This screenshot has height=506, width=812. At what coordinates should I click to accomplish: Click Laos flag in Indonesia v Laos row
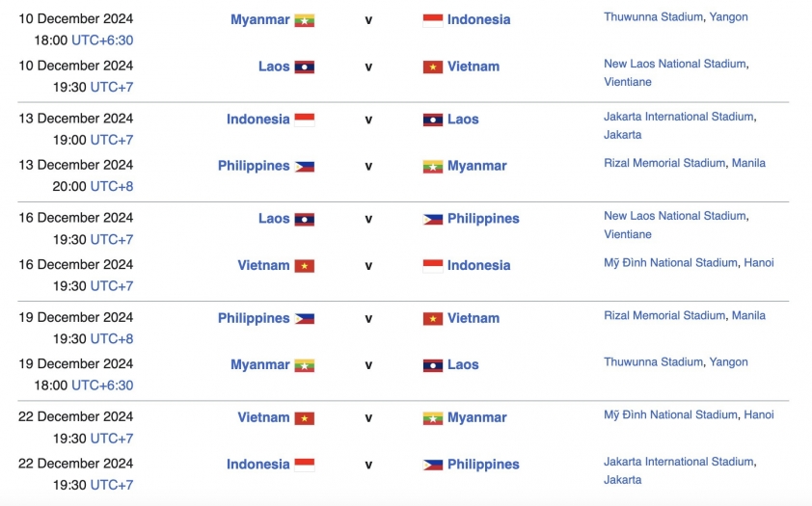pos(432,120)
